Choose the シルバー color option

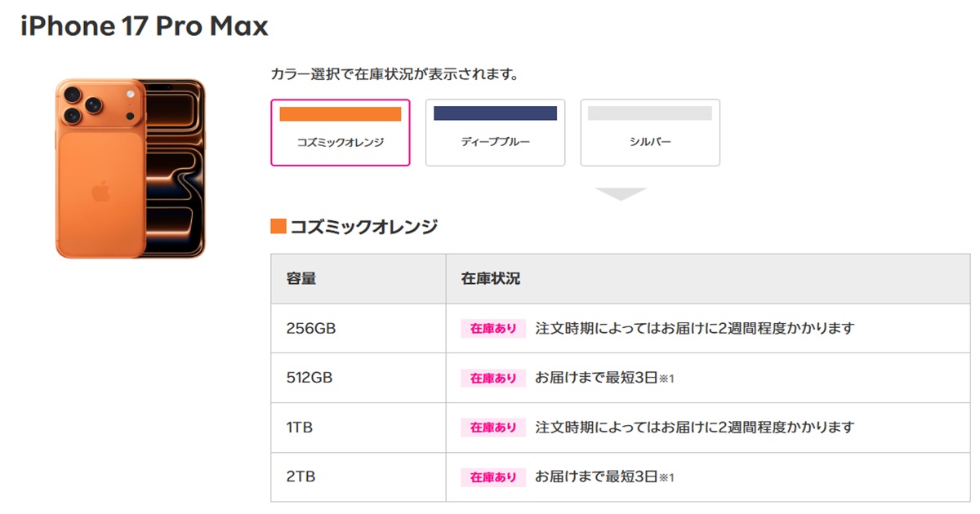(650, 132)
